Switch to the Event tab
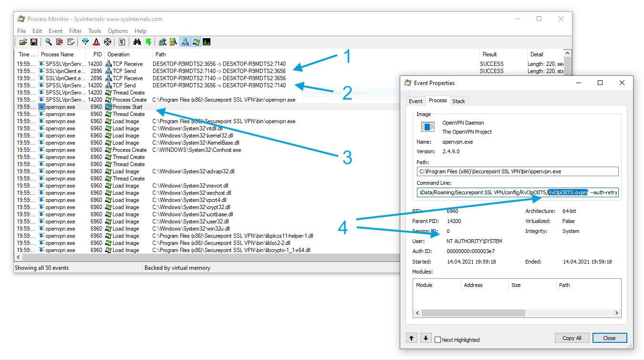This screenshot has width=644, height=360. (x=415, y=101)
